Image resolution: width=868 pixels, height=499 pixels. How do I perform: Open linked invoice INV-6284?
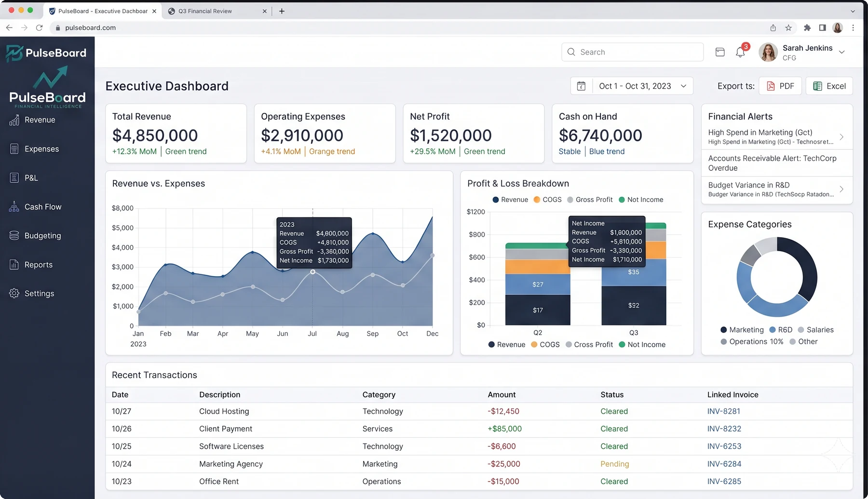[724, 464]
